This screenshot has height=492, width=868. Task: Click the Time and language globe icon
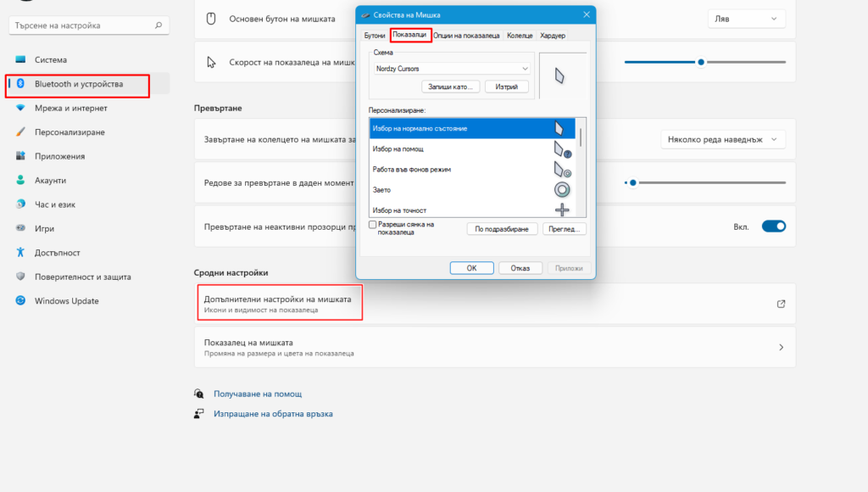point(20,204)
